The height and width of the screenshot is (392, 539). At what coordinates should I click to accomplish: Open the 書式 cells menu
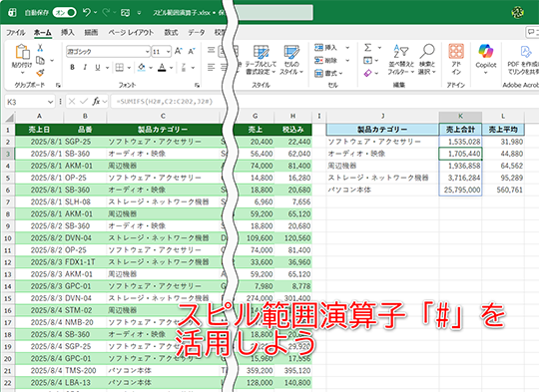328,73
